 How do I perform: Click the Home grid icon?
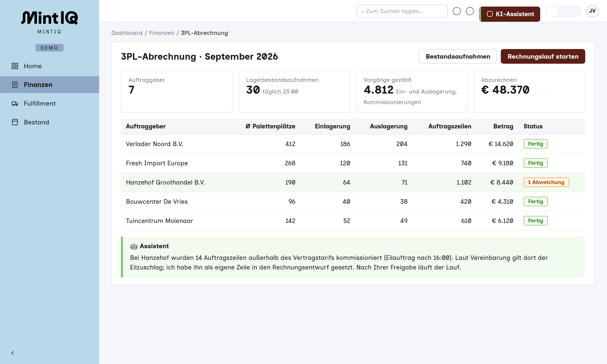pyautogui.click(x=15, y=66)
